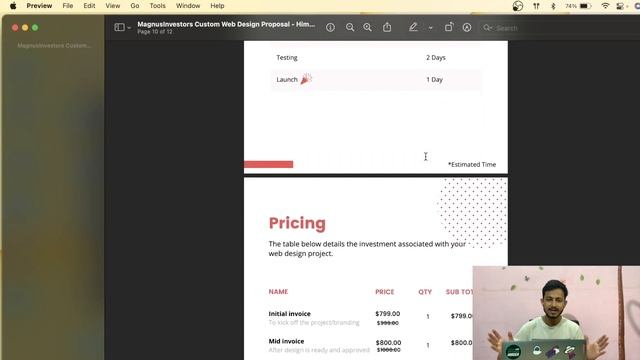
Task: Click the Launch row label
Action: point(287,80)
